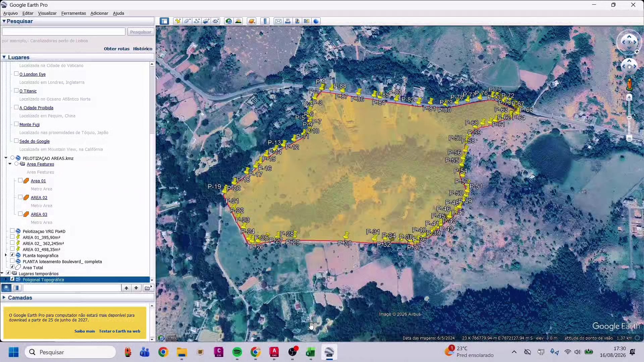Viewport: 644px width, 362px height.
Task: Expand the PLanta topografica tree node
Action: (6, 255)
